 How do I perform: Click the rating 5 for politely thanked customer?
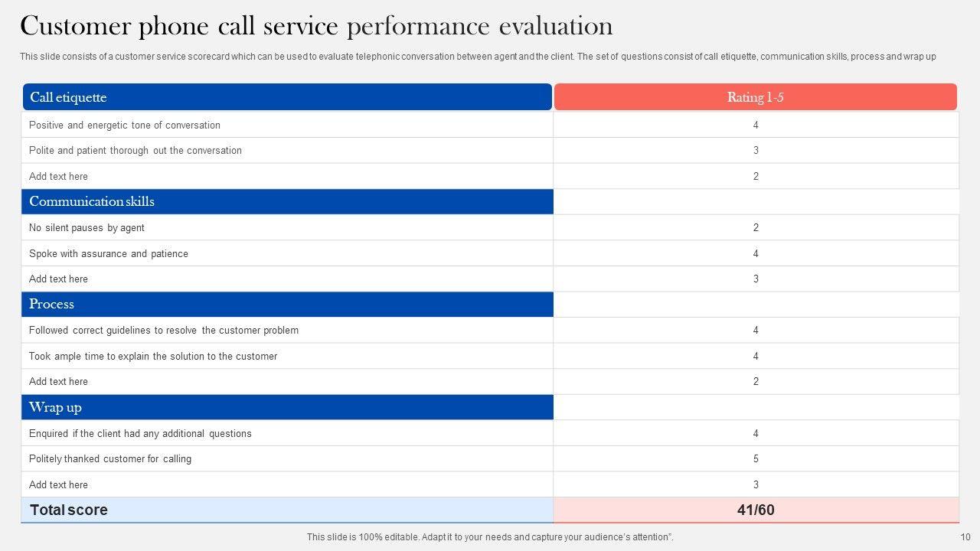[756, 459]
